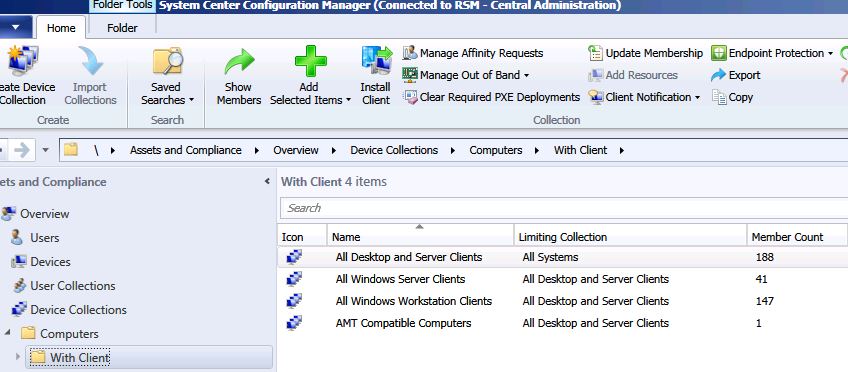This screenshot has width=848, height=372.
Task: Click the Icon column header
Action: tap(302, 235)
